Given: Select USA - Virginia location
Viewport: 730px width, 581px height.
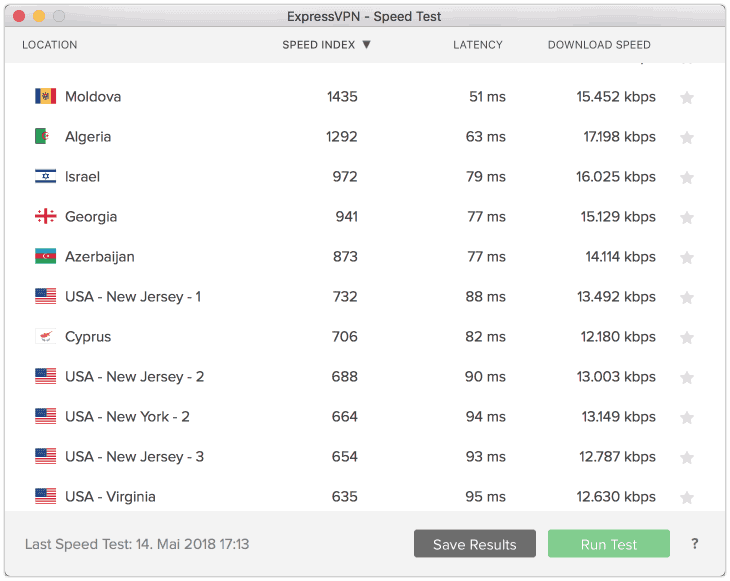Looking at the screenshot, I should tap(110, 497).
